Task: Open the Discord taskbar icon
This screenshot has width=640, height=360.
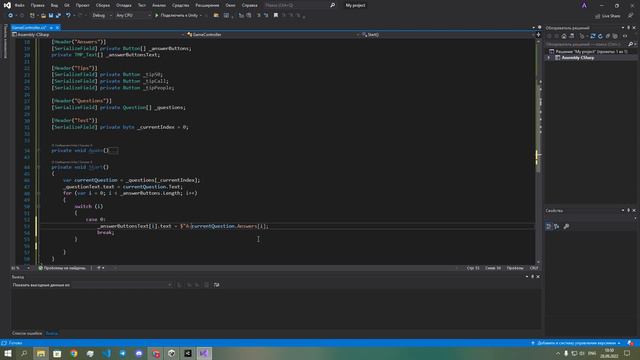Action: [x=139, y=353]
